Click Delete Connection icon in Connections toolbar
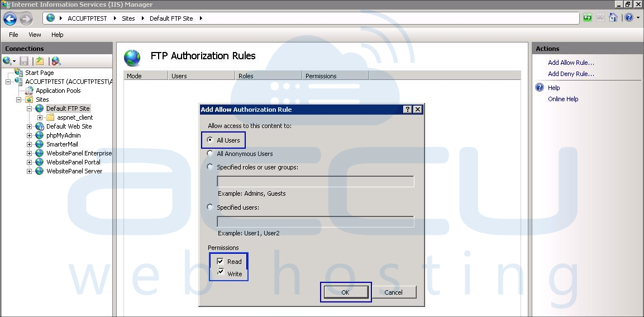The height and width of the screenshot is (317, 644). pos(56,61)
